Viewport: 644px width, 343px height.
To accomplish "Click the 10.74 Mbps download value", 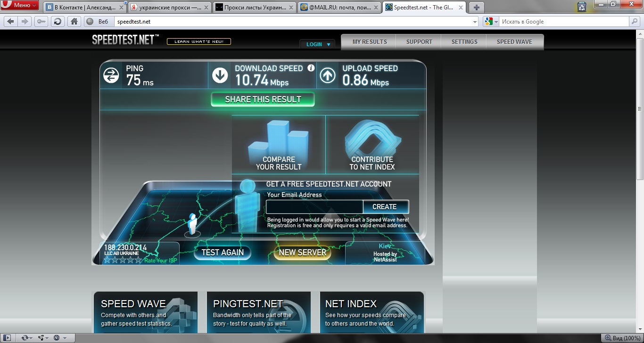I will tap(262, 81).
